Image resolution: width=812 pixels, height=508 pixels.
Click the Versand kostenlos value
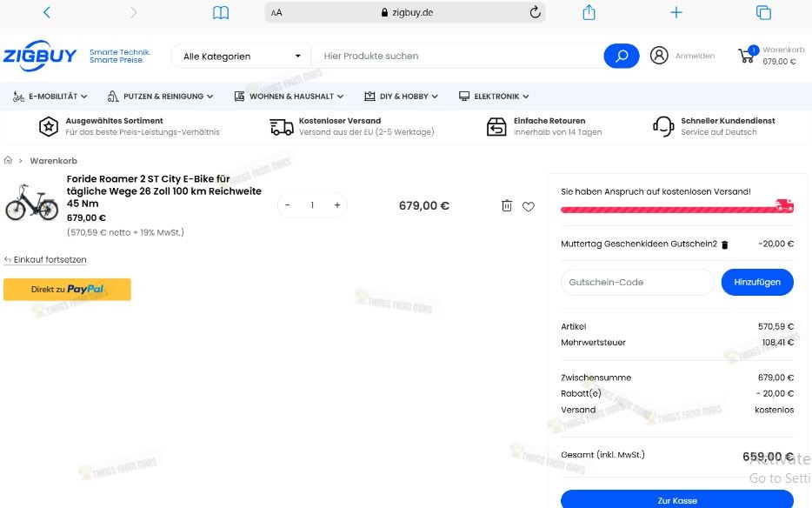coord(775,410)
